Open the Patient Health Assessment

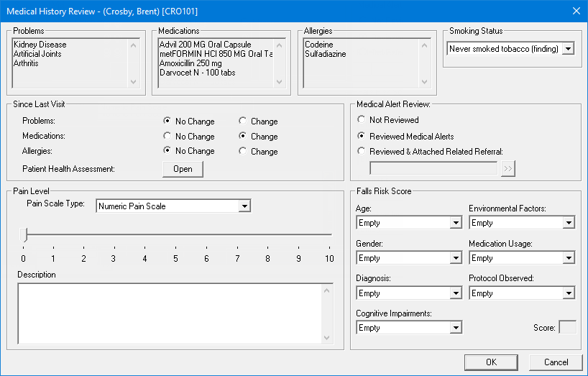click(183, 169)
